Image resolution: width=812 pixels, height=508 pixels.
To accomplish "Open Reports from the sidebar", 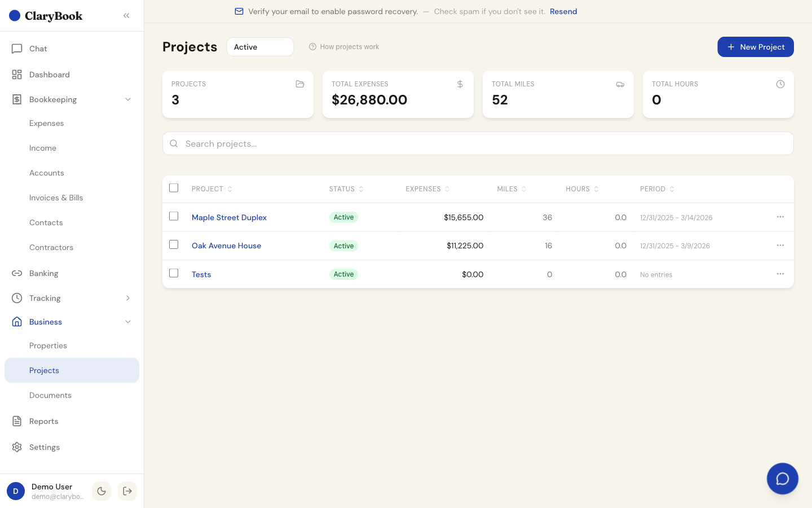I will tap(43, 421).
